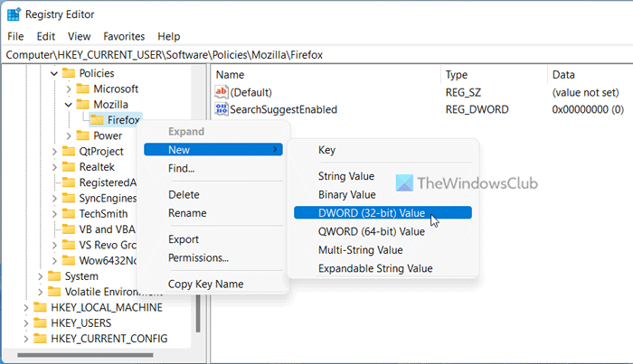This screenshot has height=364, width=633.
Task: Select DWORD (32-bit) Value
Action: pos(383,213)
